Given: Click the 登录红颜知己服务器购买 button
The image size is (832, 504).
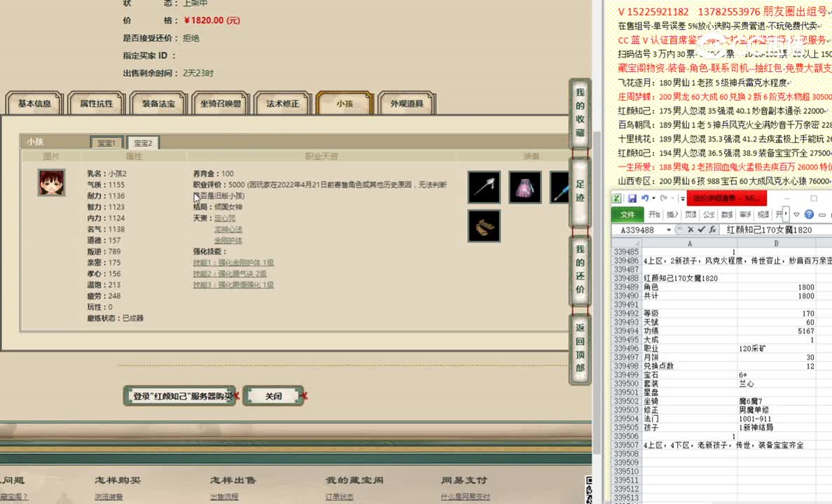Looking at the screenshot, I should [x=179, y=395].
